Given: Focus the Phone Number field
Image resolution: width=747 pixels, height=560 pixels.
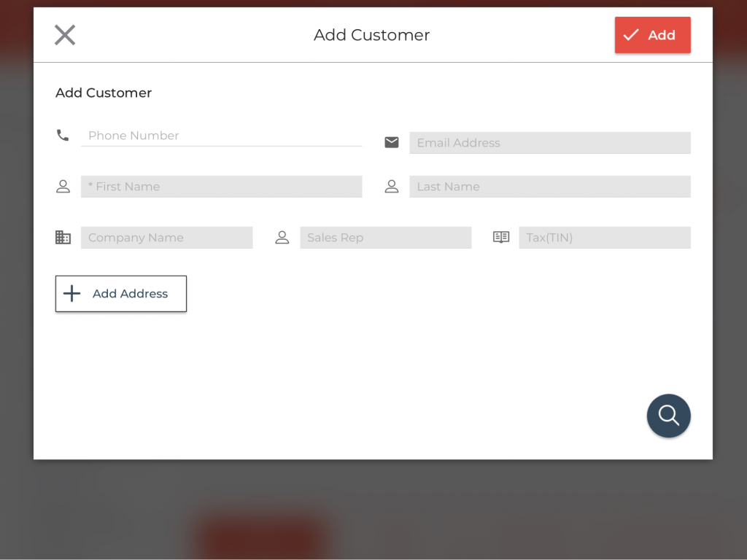Looking at the screenshot, I should click(221, 136).
